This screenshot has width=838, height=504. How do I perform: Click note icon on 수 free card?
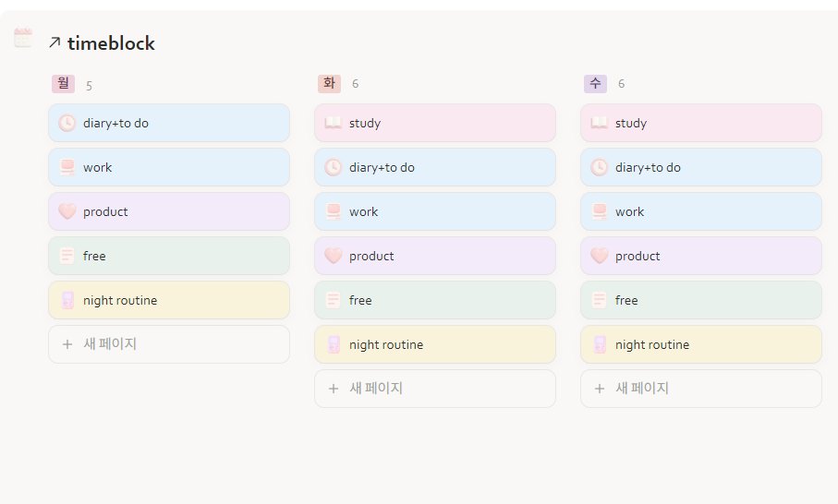pyautogui.click(x=599, y=300)
